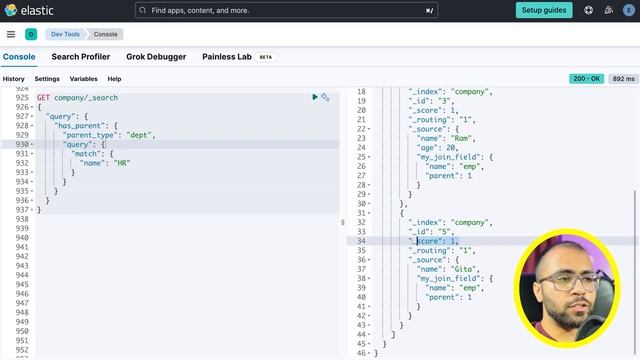Open the Help panel

(x=114, y=79)
